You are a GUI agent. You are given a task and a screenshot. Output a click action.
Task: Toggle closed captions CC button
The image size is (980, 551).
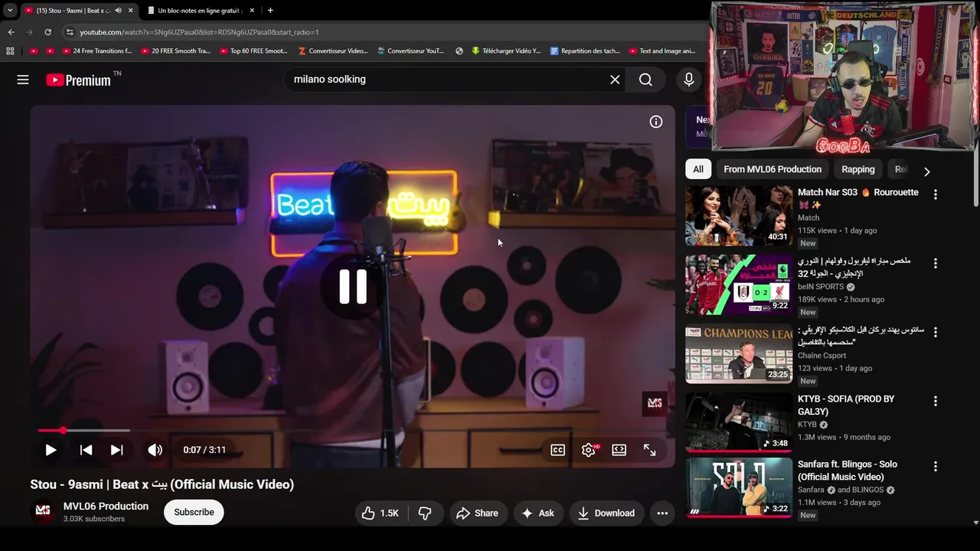click(558, 450)
